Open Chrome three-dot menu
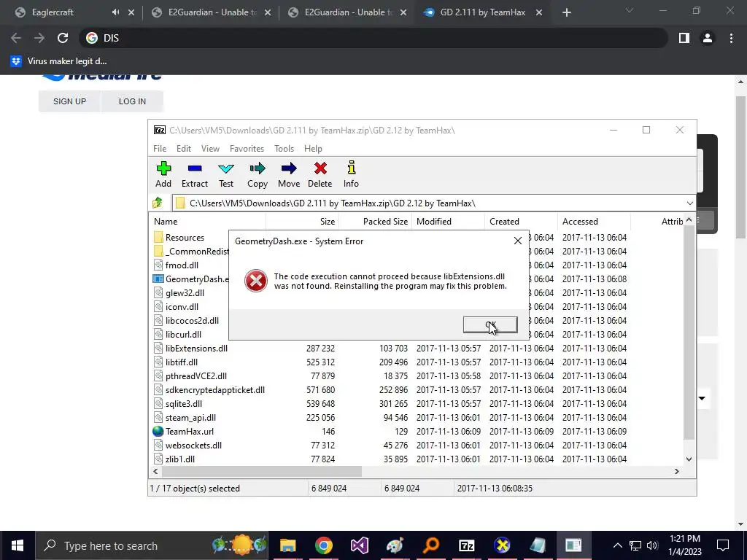 731,38
